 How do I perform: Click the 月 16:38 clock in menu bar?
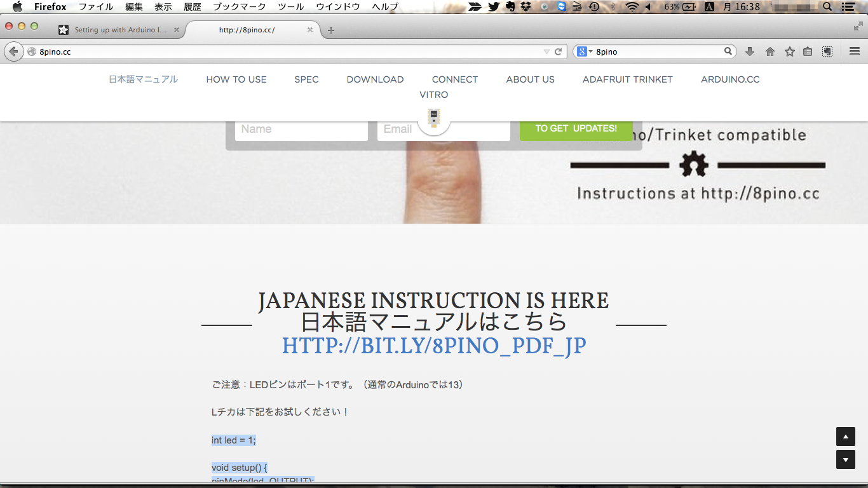(x=742, y=7)
